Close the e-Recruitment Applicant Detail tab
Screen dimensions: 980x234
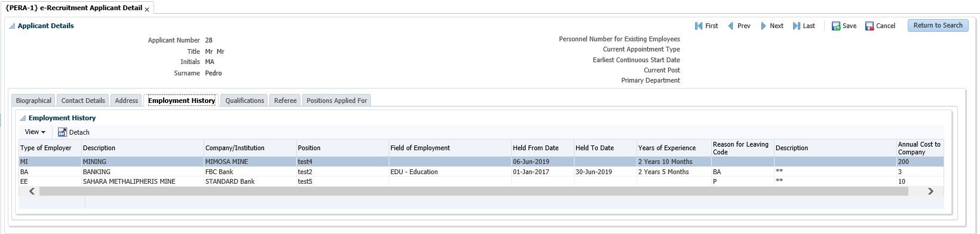(147, 10)
